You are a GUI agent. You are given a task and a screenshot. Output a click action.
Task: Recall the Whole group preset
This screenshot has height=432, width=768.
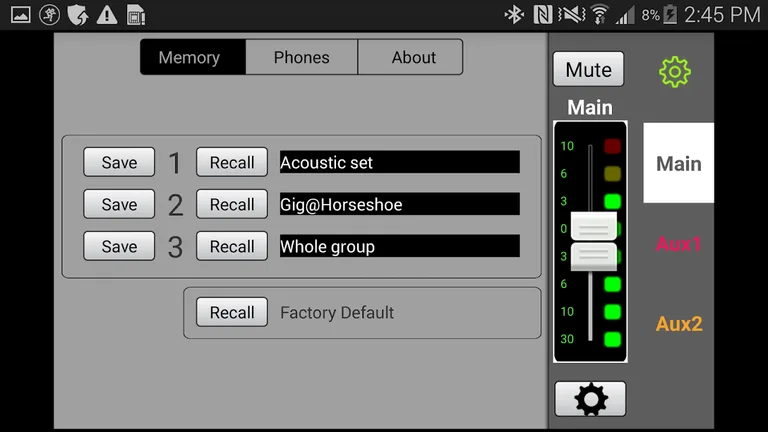[x=232, y=246]
